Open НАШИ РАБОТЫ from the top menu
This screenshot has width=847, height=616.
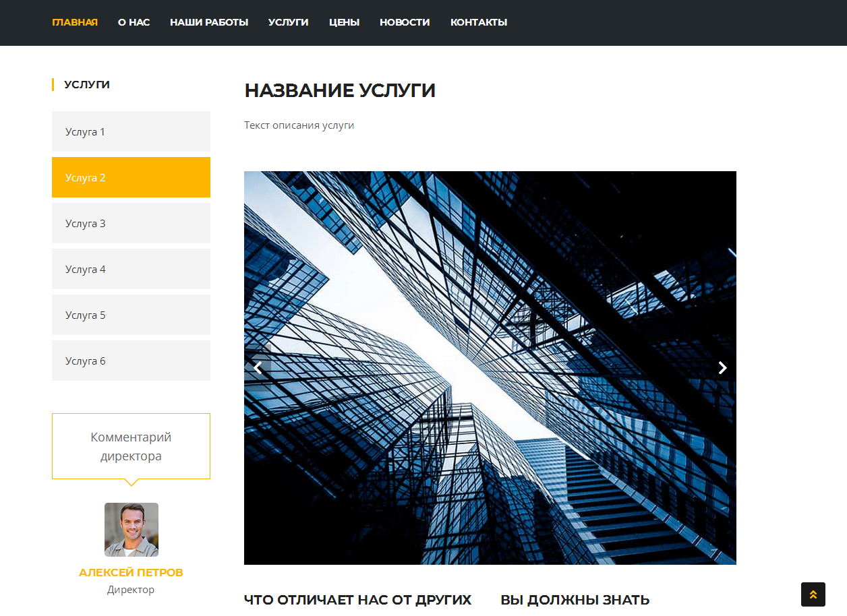coord(209,22)
